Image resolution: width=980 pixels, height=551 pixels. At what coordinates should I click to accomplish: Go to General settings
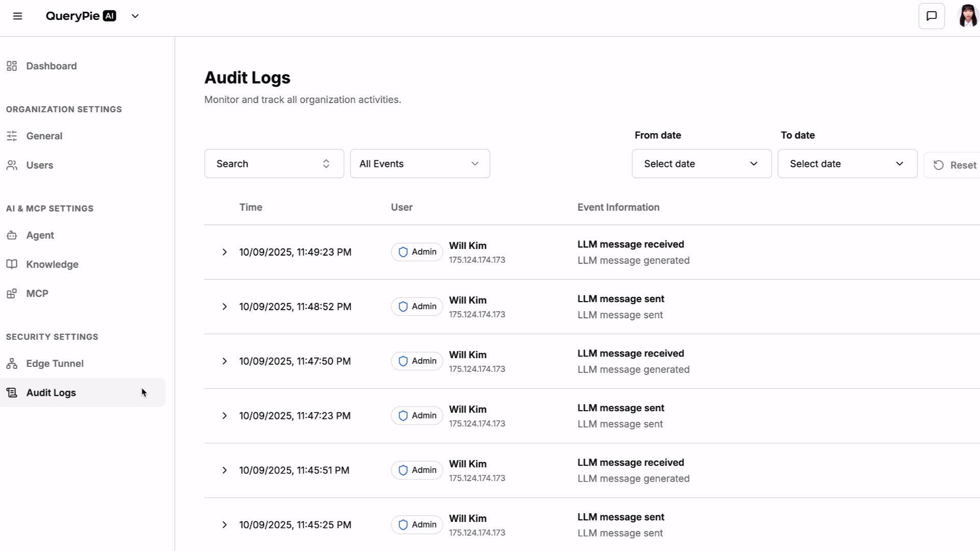click(x=44, y=136)
